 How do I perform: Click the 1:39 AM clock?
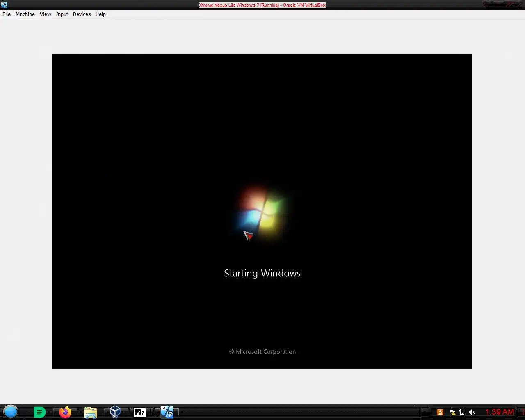point(500,412)
